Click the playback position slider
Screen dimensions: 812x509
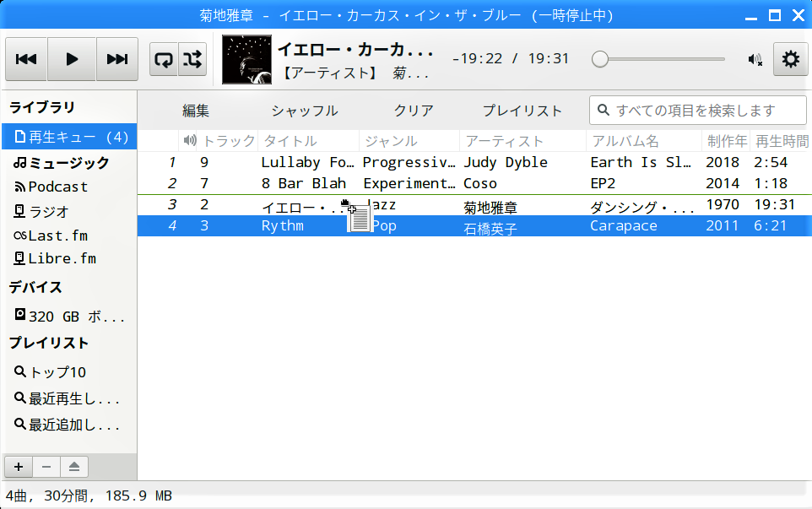[658, 59]
